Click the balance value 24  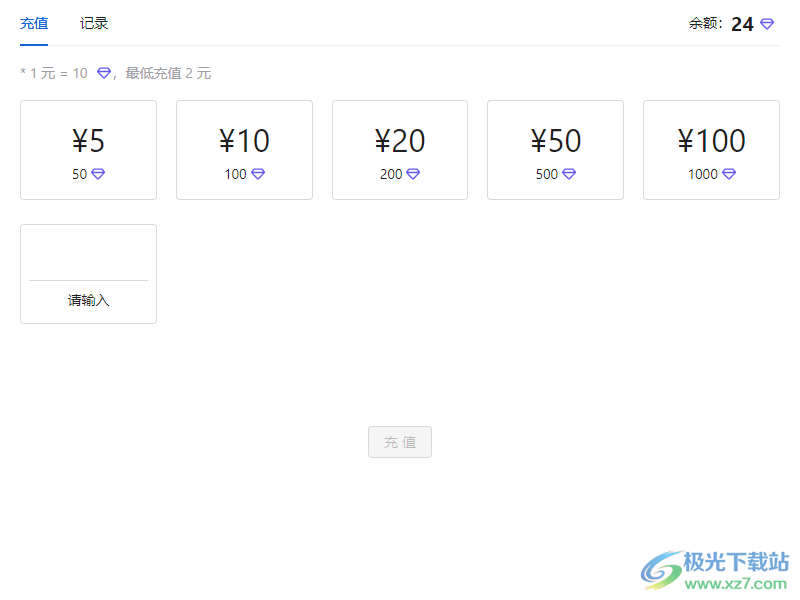pyautogui.click(x=742, y=24)
